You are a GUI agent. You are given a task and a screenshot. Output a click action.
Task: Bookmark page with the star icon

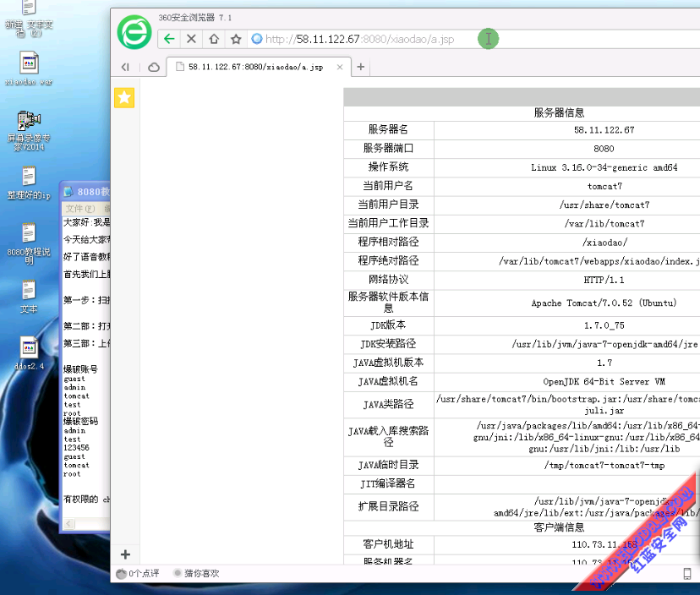click(x=236, y=39)
